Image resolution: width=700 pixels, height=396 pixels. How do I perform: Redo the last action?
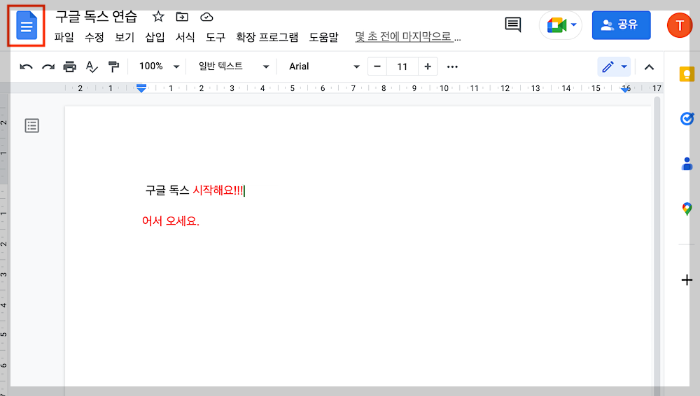(x=48, y=67)
